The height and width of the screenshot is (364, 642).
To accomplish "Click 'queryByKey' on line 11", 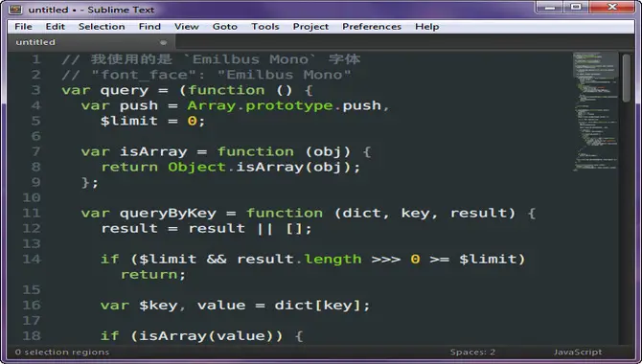I will click(x=168, y=214).
